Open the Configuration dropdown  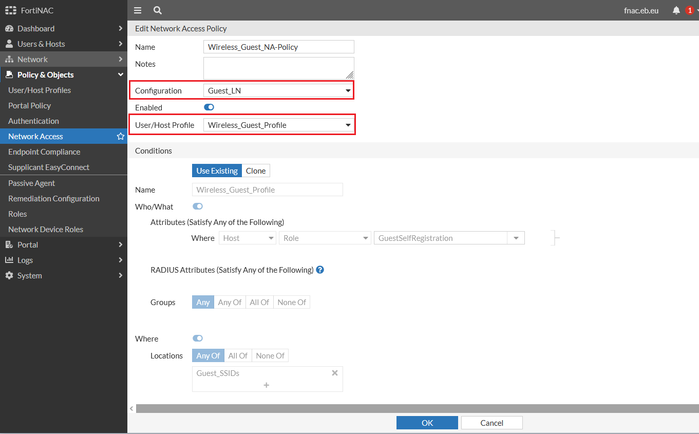coord(279,91)
